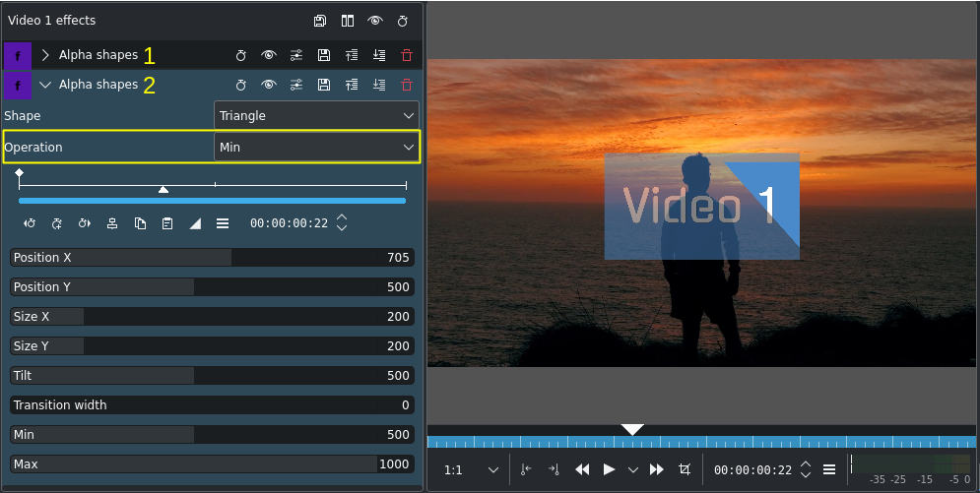
Task: Click the keyframe timeline cursor triangle
Action: (163, 189)
